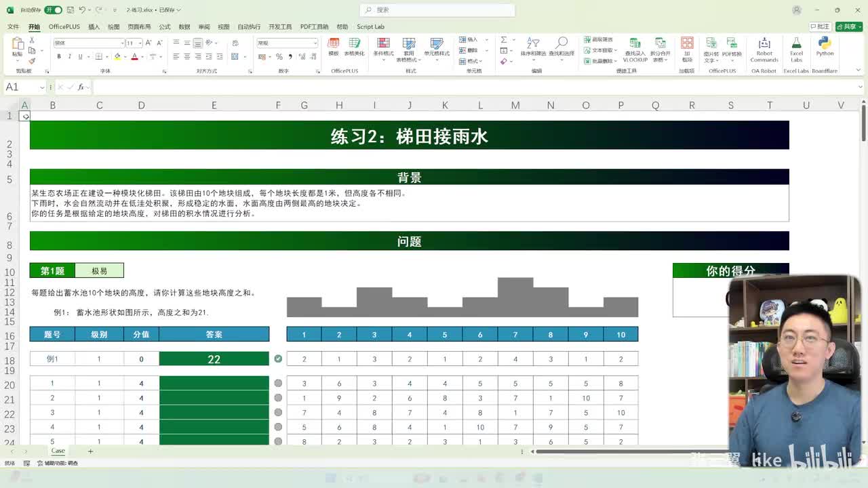Click the 高级筛选 button
This screenshot has height=488, width=868.
[x=599, y=40]
